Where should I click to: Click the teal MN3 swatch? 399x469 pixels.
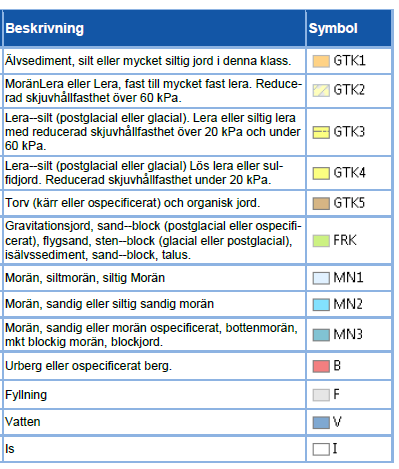[x=321, y=335]
